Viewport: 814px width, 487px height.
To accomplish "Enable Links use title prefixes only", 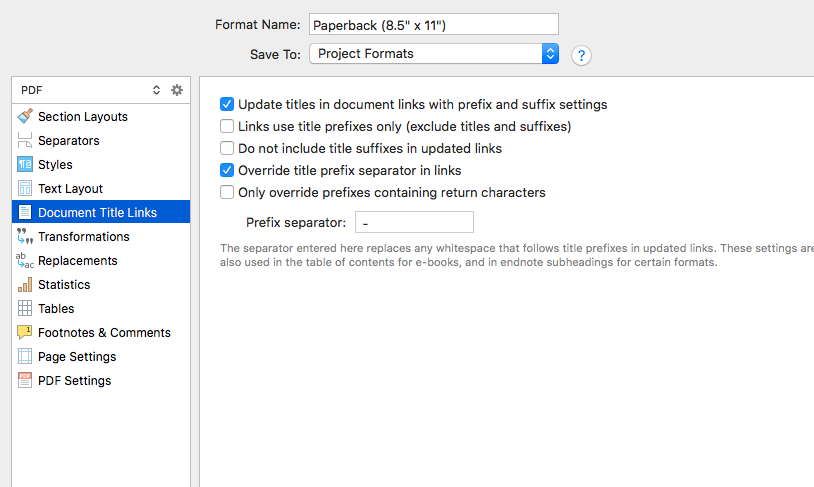I will pos(227,126).
